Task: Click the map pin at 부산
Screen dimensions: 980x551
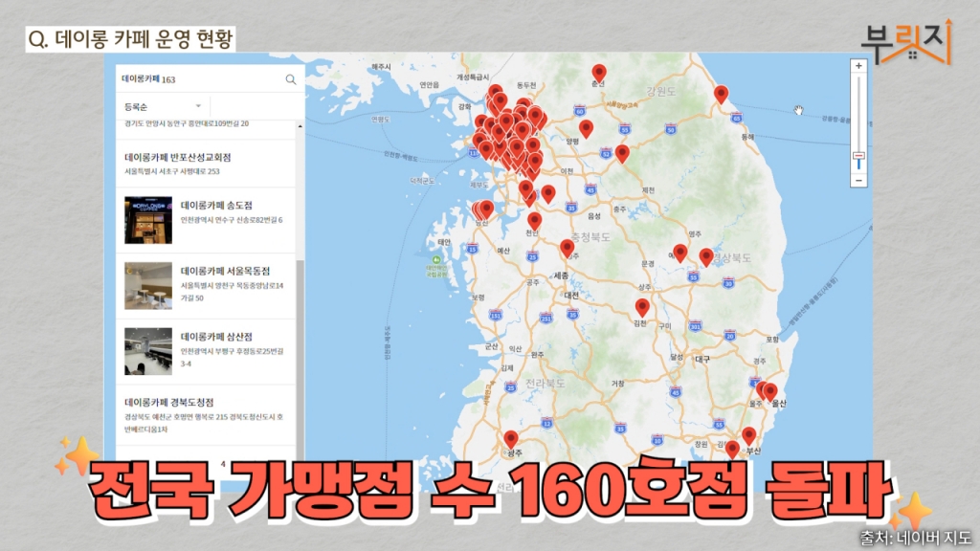Action: [x=748, y=435]
